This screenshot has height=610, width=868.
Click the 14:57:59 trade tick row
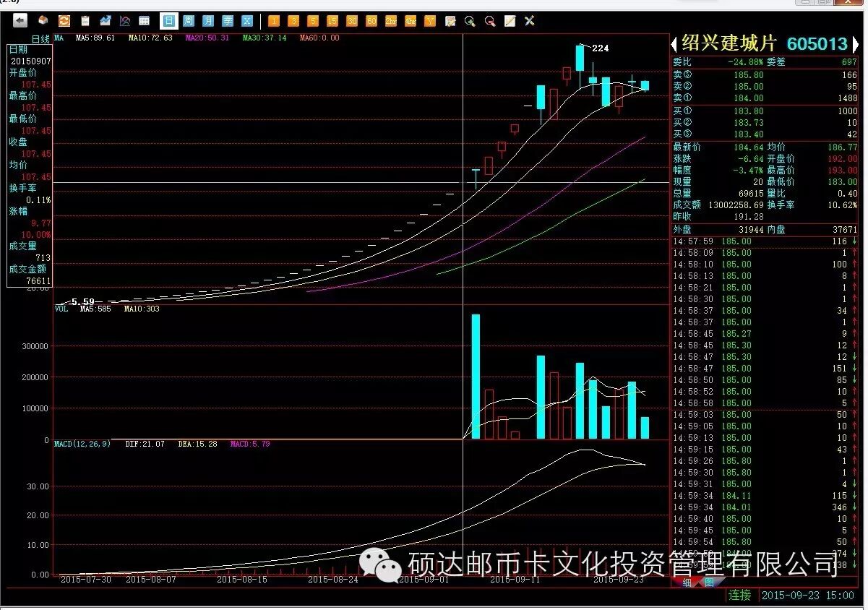(x=765, y=241)
